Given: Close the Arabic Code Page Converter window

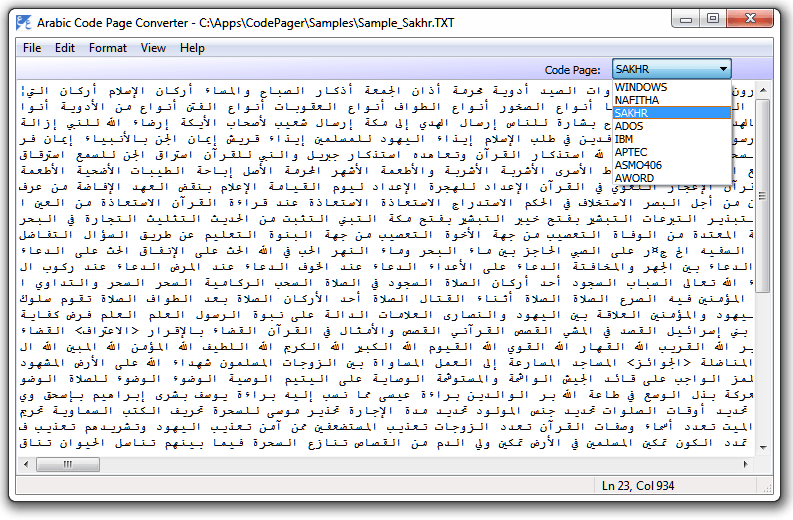Looking at the screenshot, I should pyautogui.click(x=750, y=19).
